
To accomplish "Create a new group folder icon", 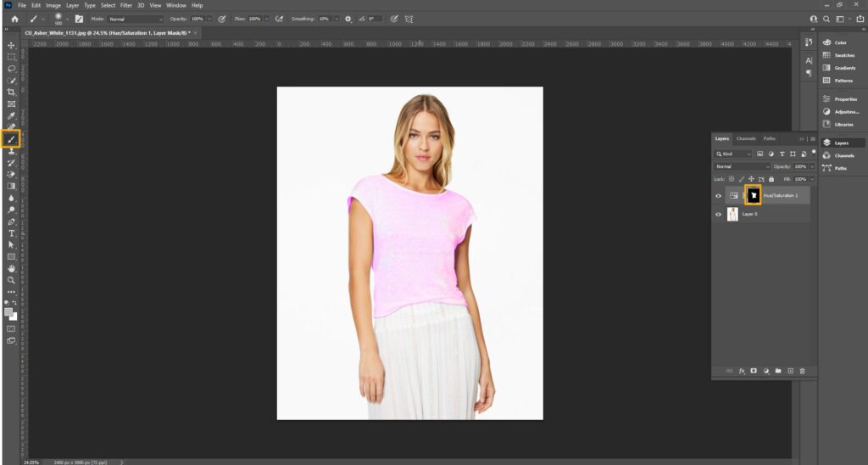I will [778, 371].
